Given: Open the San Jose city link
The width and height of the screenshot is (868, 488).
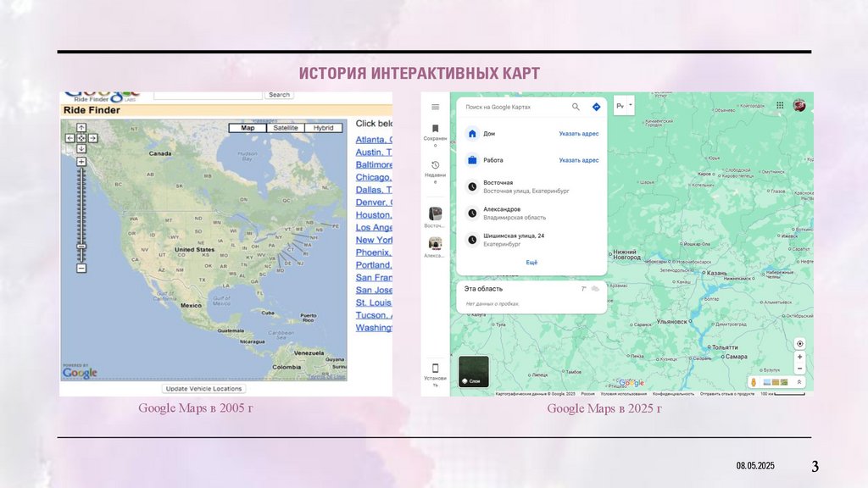Looking at the screenshot, I should point(374,290).
